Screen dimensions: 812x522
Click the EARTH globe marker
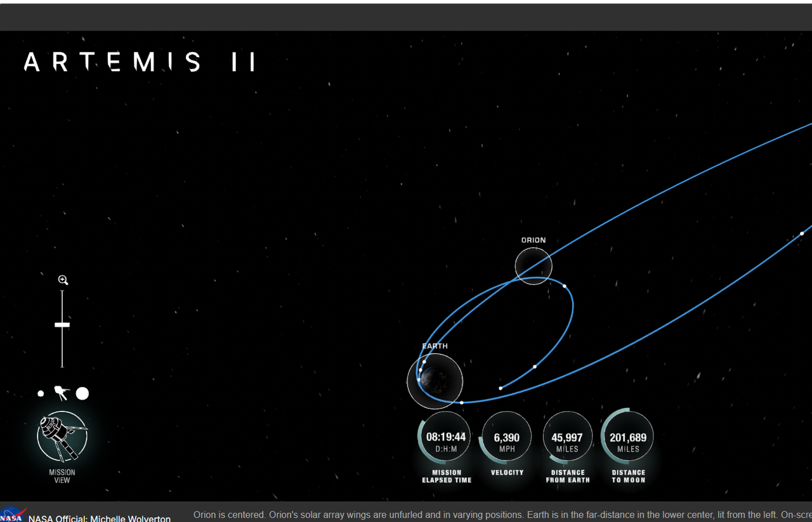pyautogui.click(x=435, y=381)
